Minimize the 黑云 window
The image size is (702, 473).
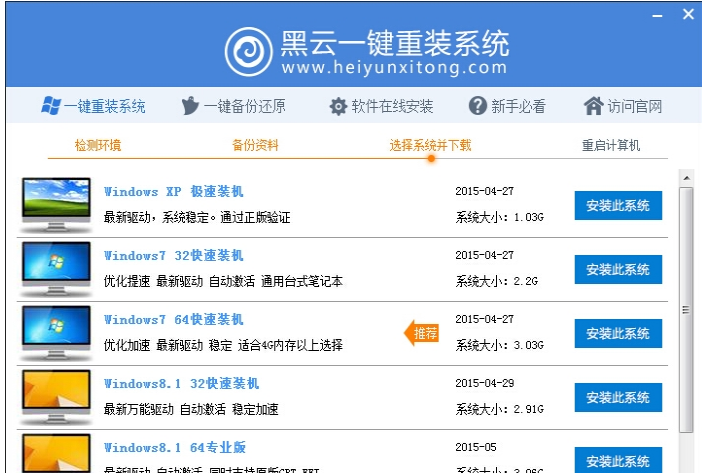click(656, 14)
